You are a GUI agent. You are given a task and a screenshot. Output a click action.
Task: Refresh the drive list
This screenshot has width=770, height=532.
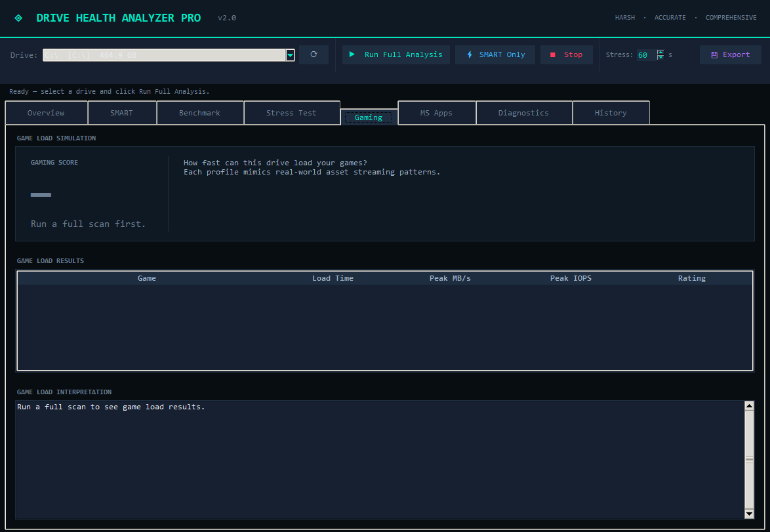[314, 54]
